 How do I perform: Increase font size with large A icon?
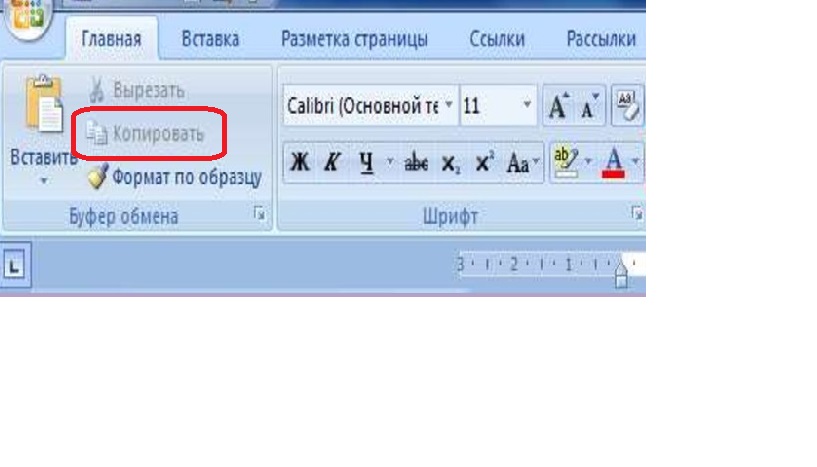coord(557,107)
